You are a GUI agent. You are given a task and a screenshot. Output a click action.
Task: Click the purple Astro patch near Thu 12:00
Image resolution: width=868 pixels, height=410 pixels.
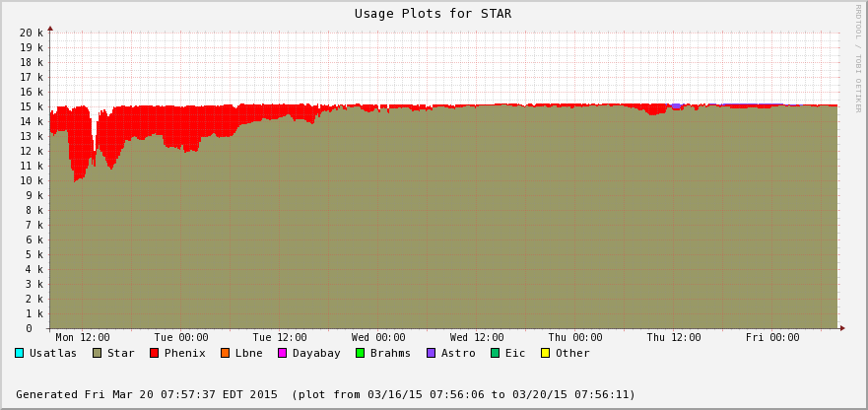coord(676,105)
